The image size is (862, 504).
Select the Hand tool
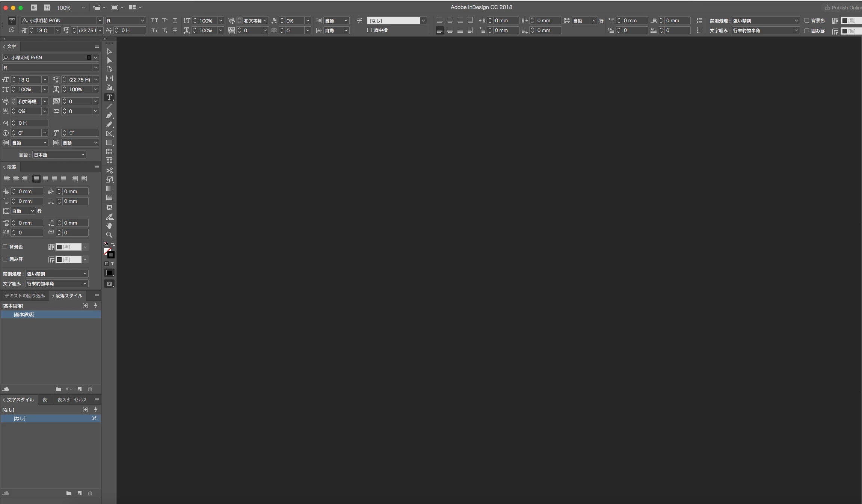tap(109, 226)
